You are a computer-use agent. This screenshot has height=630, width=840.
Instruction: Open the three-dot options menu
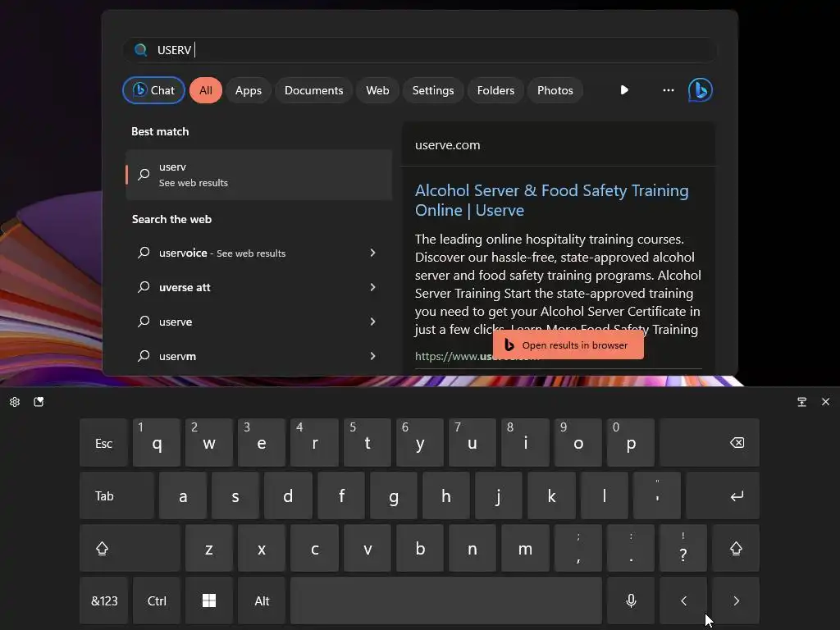pos(668,90)
